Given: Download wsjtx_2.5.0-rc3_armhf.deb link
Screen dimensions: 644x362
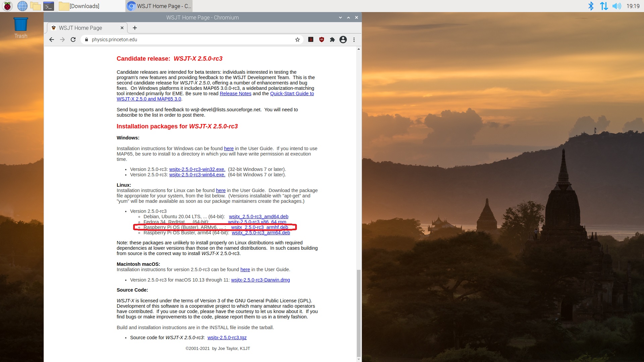Looking at the screenshot, I should click(259, 227).
